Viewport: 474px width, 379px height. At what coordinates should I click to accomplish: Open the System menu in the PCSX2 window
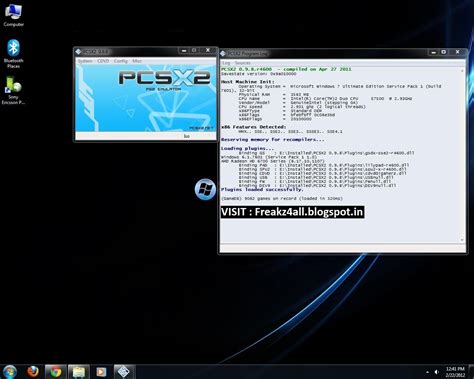[x=85, y=61]
